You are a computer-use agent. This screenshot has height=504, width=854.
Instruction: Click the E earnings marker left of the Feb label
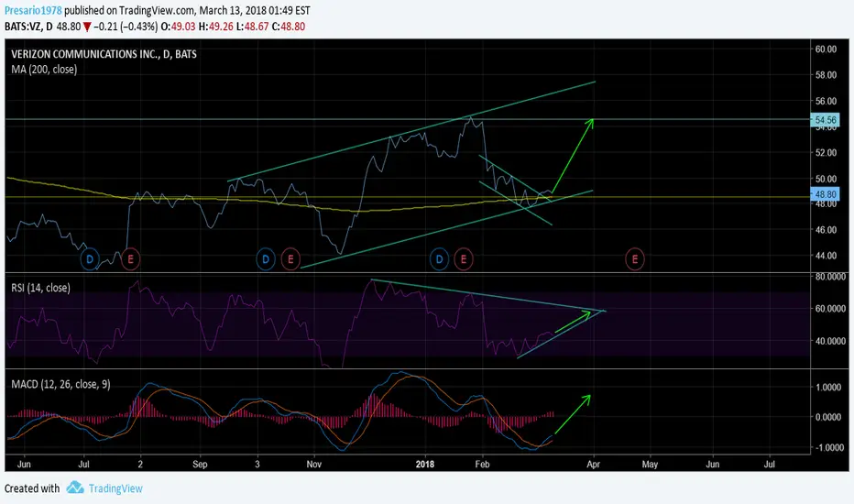[x=464, y=259]
